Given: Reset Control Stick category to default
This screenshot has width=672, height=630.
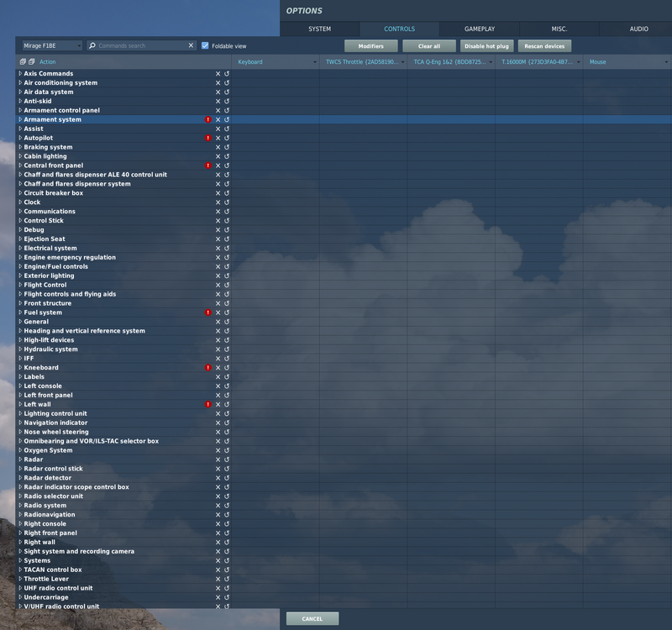Looking at the screenshot, I should [x=227, y=221].
